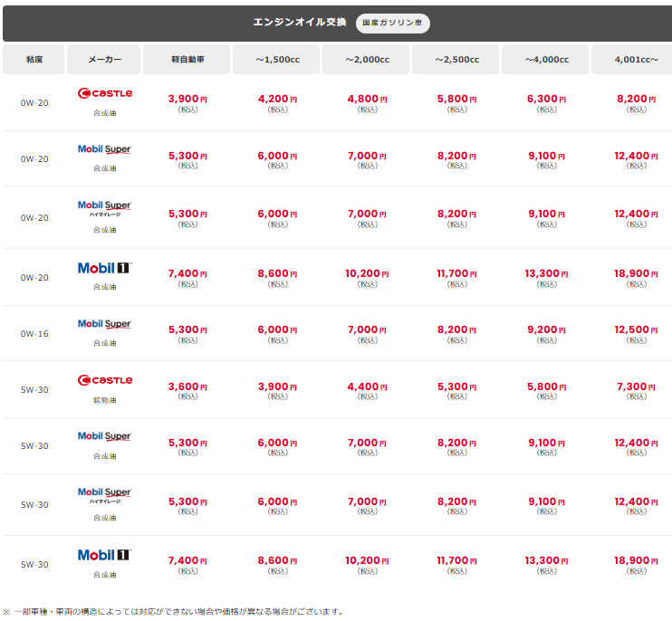Screen dimensions: 672x621
Task: Click the 軽自動車 column header
Action: [x=187, y=60]
